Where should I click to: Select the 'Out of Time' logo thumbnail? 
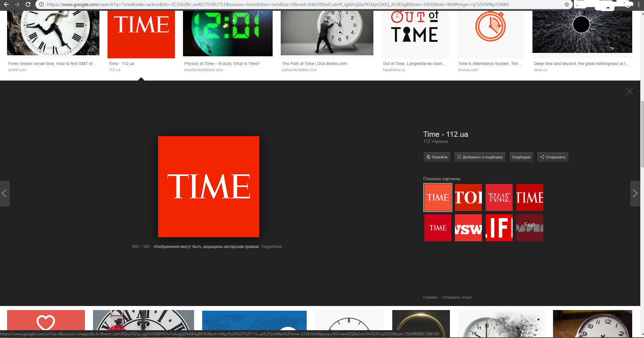pyautogui.click(x=415, y=34)
